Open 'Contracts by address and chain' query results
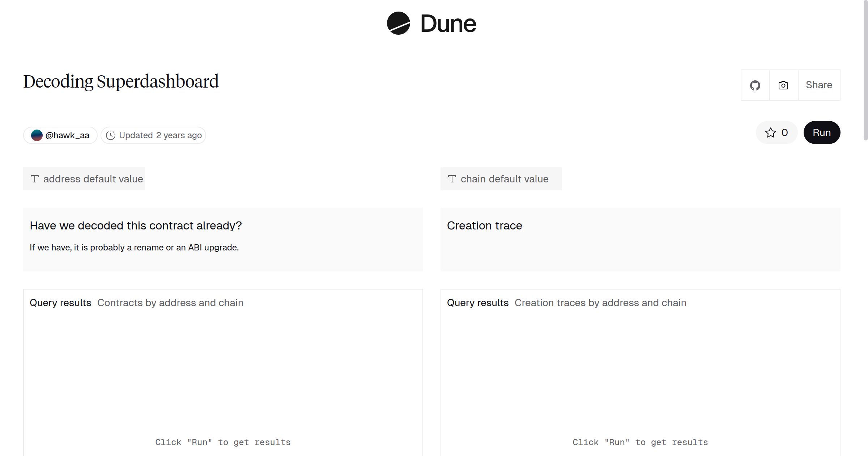This screenshot has width=868, height=456. (x=170, y=303)
